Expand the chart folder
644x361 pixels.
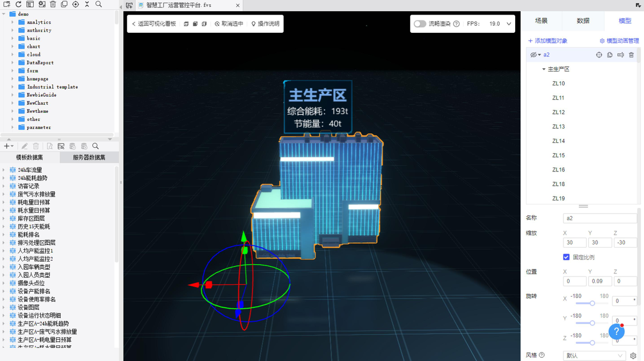pos(13,46)
